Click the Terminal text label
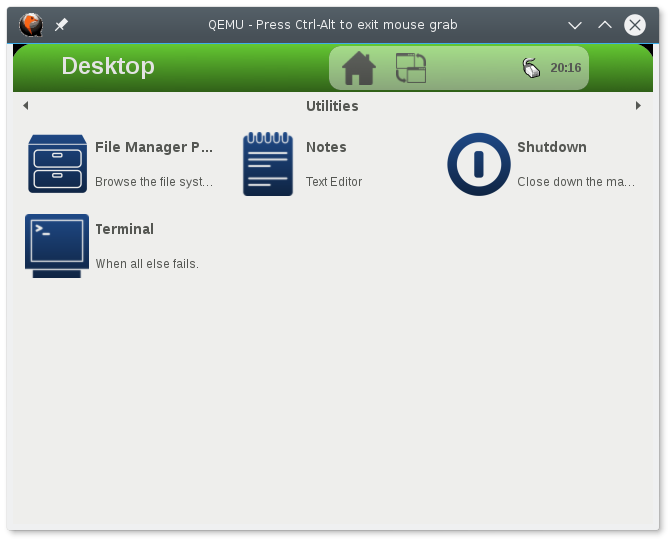 tap(124, 229)
